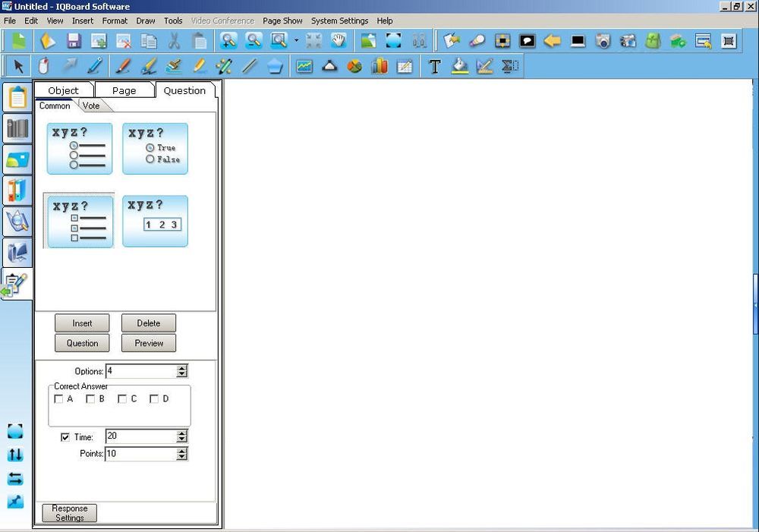Choose the Fill bucket tool
This screenshot has height=532, width=759.
coord(460,66)
